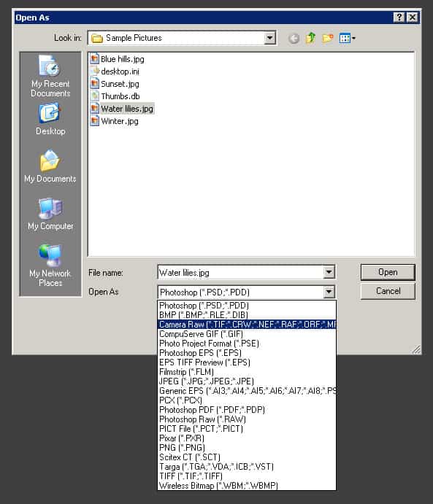Choose Photoshop (*.PSD;*.PDD) from list
The image size is (433, 504).
(247, 306)
